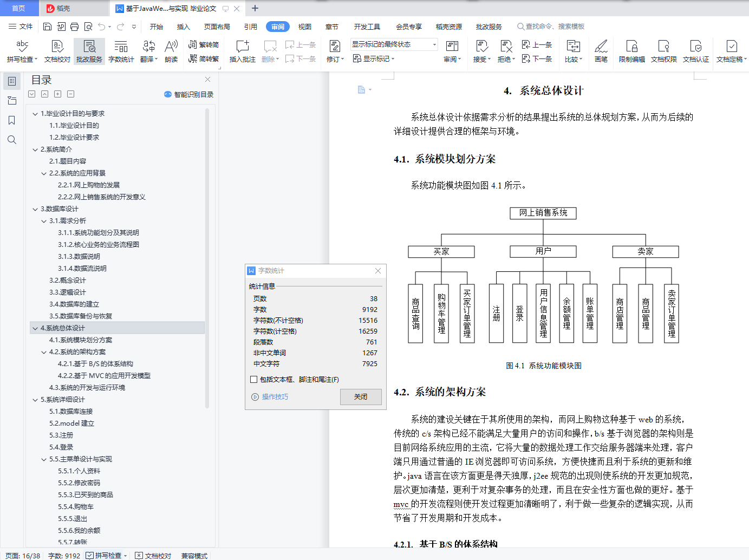Switch to the 视图 ribbon tab
Viewport: 749px width, 560px height.
(x=305, y=27)
